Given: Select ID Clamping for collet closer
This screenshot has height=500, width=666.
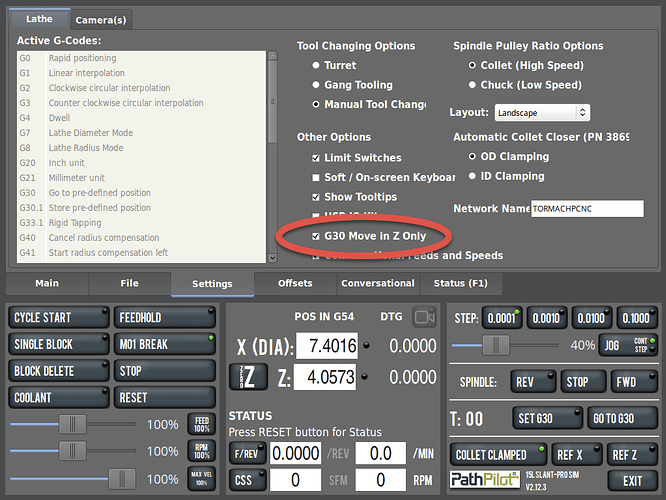Looking at the screenshot, I should point(473,176).
